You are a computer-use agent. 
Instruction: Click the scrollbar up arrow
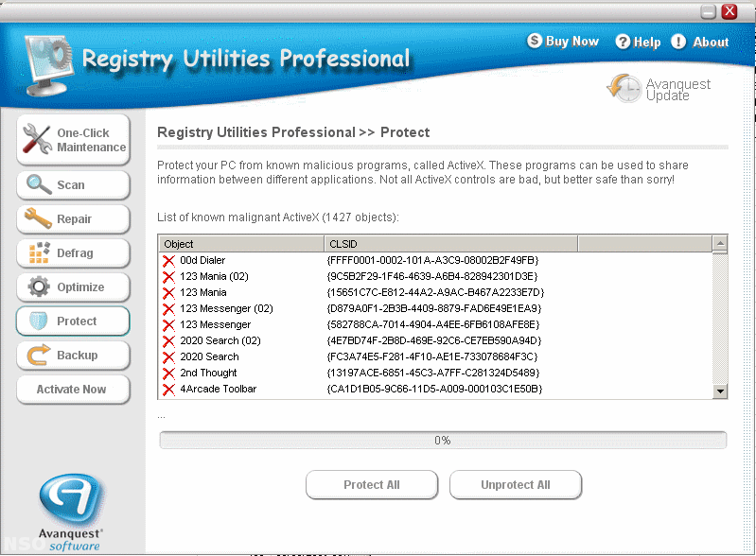point(720,244)
